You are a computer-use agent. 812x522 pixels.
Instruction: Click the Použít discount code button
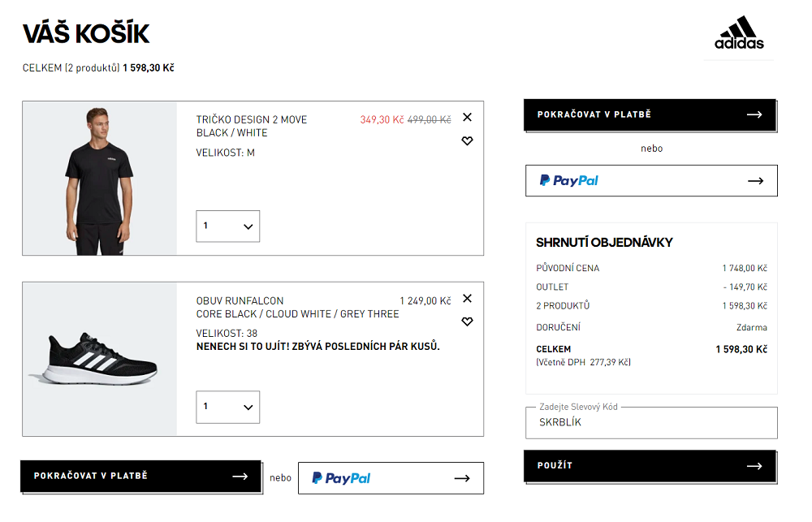[x=650, y=466]
